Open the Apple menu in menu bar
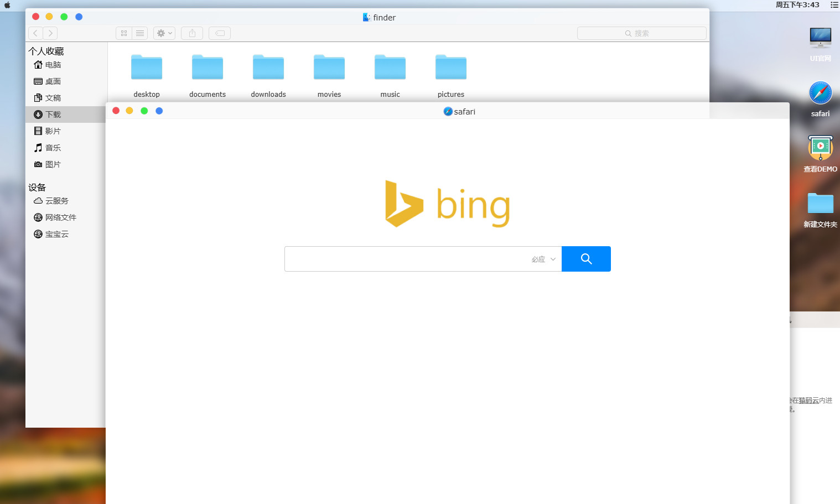This screenshot has height=504, width=840. pyautogui.click(x=7, y=5)
